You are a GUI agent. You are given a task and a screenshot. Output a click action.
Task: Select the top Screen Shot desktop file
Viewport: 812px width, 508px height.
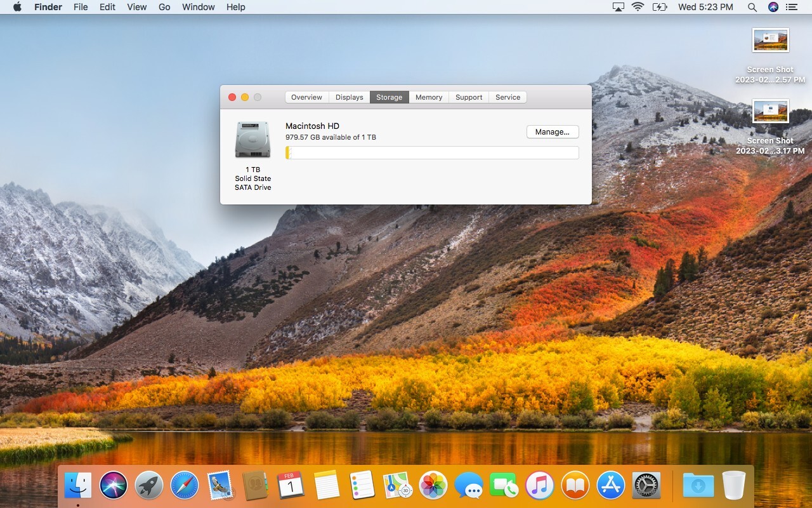[x=770, y=41]
